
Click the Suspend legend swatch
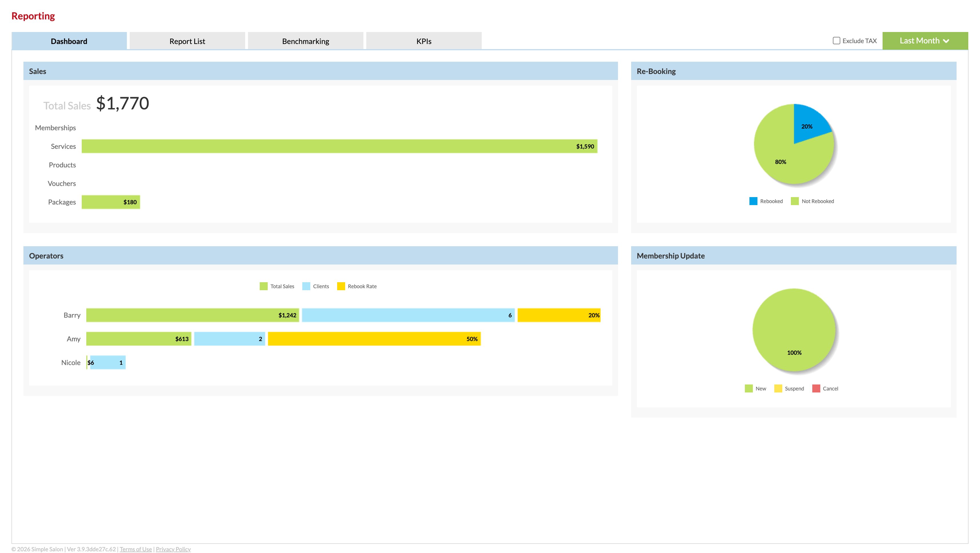778,388
